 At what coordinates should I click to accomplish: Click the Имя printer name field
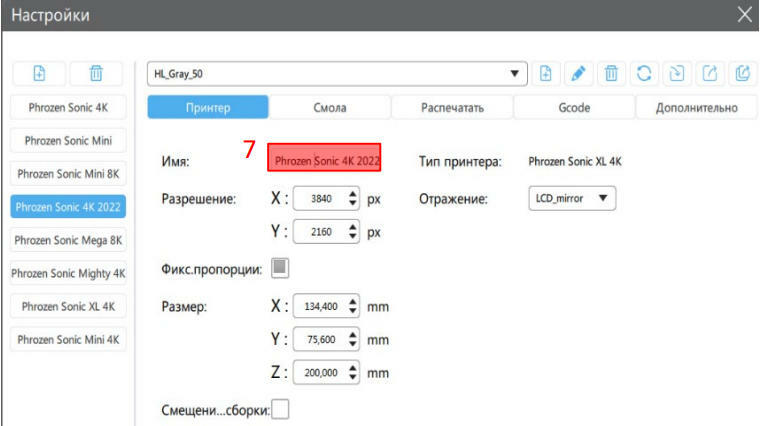coord(324,158)
